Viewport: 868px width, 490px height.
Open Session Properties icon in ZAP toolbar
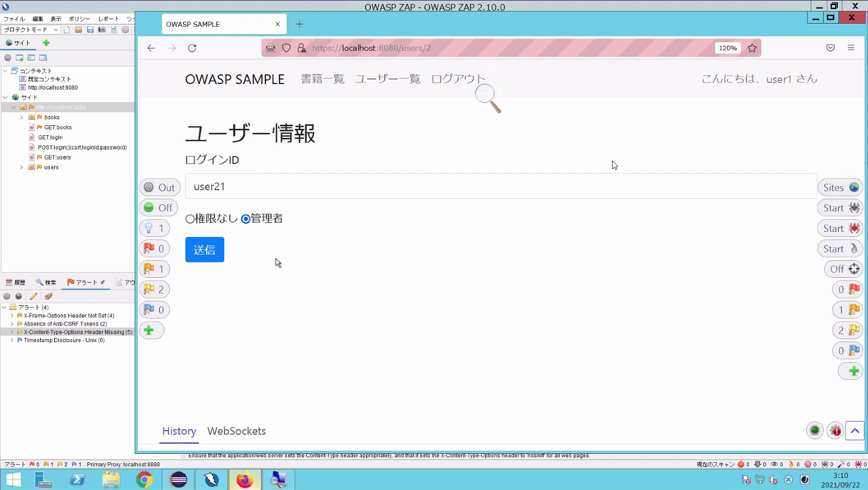point(114,30)
